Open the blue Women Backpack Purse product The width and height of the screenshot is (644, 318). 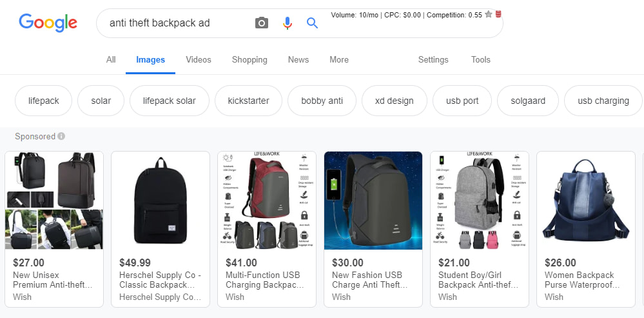(x=585, y=201)
